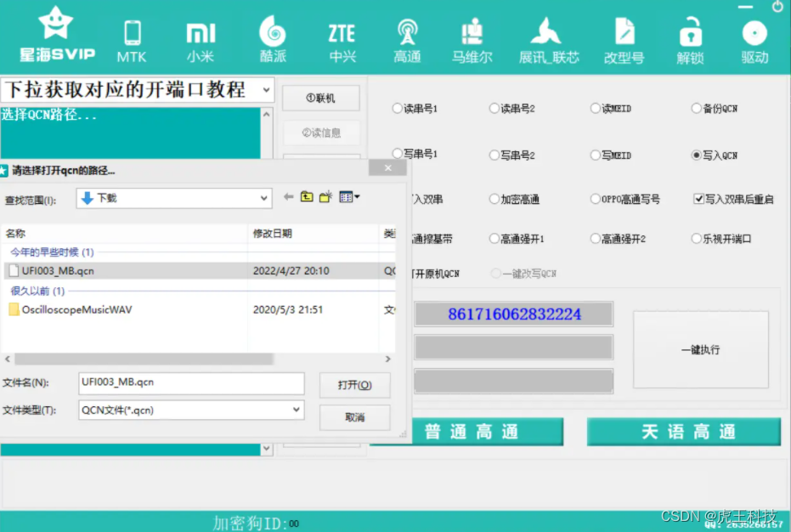Open the view menu icon in dialog
791x532 pixels.
pyautogui.click(x=349, y=197)
